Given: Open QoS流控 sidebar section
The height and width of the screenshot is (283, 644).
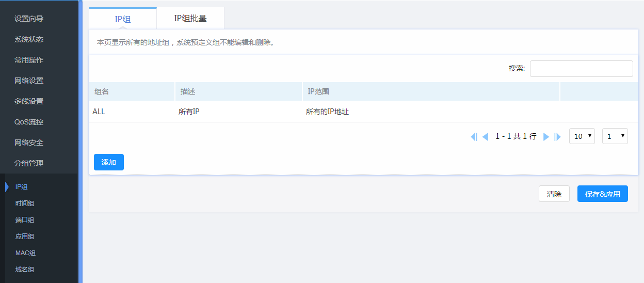Looking at the screenshot, I should (x=29, y=122).
